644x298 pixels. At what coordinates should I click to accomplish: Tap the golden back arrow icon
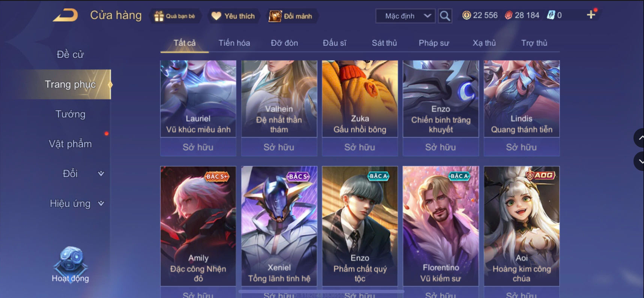click(65, 15)
